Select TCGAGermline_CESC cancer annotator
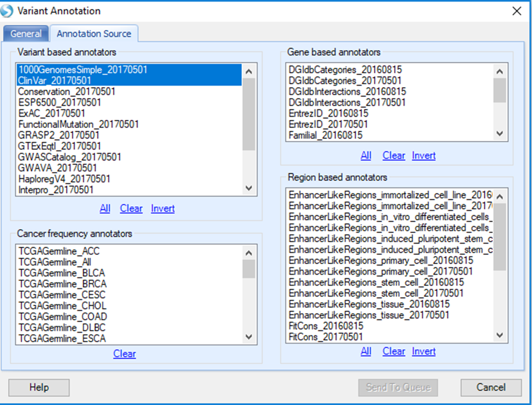 tap(129, 295)
